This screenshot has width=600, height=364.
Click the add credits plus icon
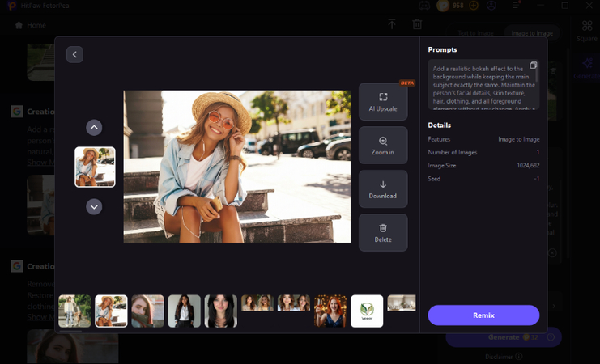474,6
